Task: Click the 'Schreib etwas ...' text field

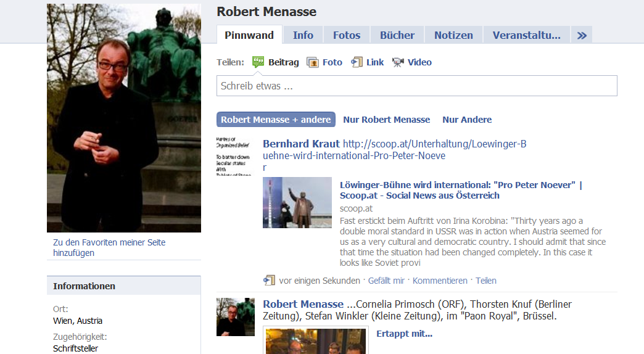Action: 416,86
